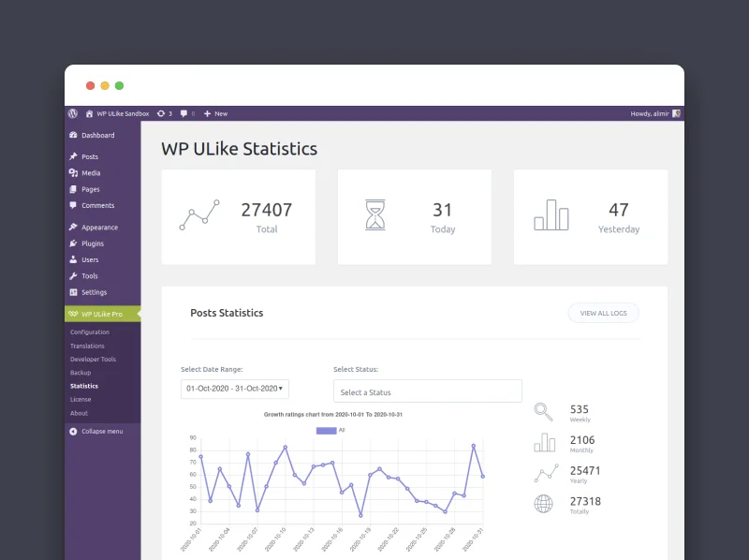Image resolution: width=749 pixels, height=560 pixels.
Task: Open the Statistics menu item
Action: tap(86, 386)
